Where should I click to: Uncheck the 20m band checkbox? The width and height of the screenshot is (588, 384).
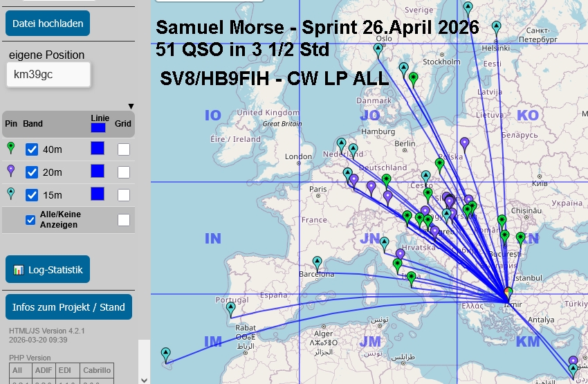pyautogui.click(x=32, y=172)
